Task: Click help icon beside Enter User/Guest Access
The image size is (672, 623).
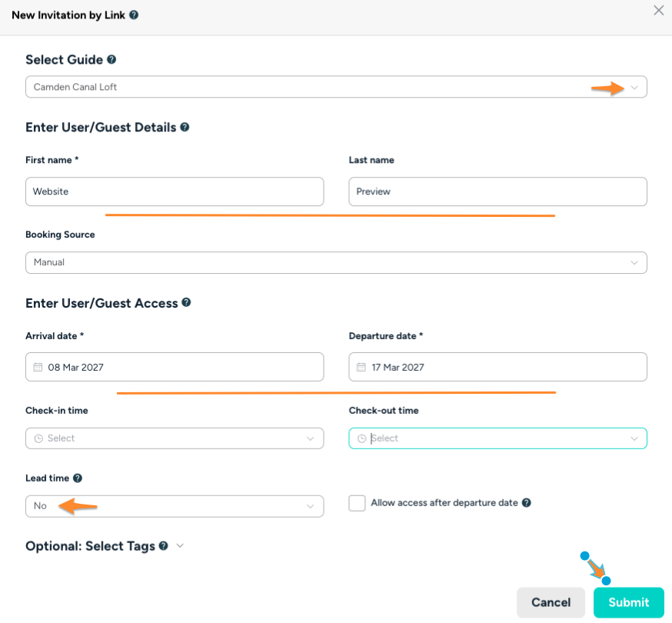Action: click(x=186, y=303)
